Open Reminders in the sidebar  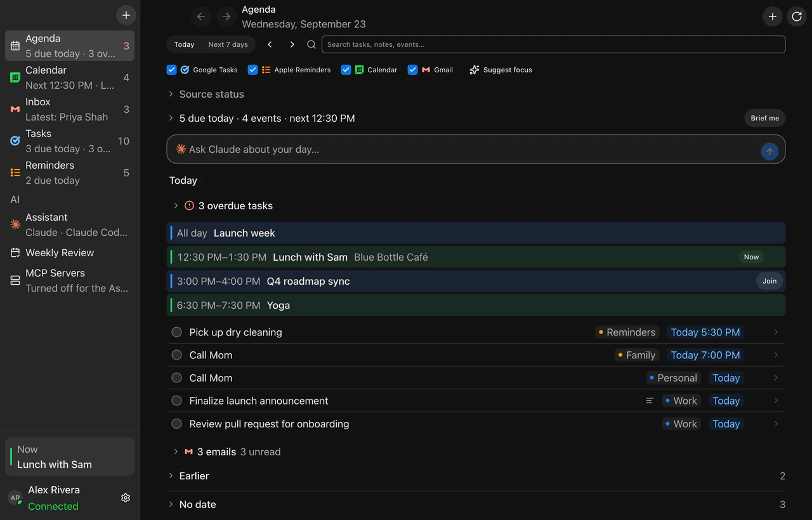70,172
